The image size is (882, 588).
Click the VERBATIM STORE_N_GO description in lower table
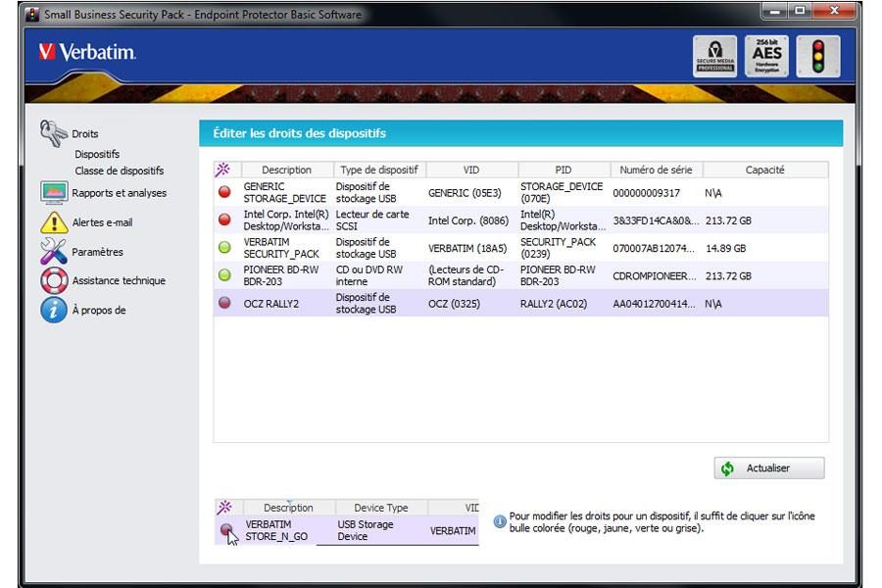point(276,530)
